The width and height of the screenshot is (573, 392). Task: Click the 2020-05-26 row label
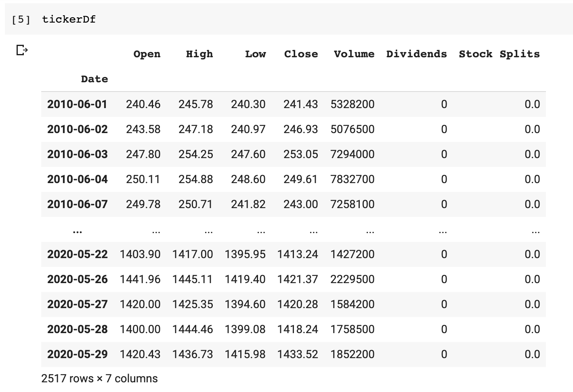point(78,279)
